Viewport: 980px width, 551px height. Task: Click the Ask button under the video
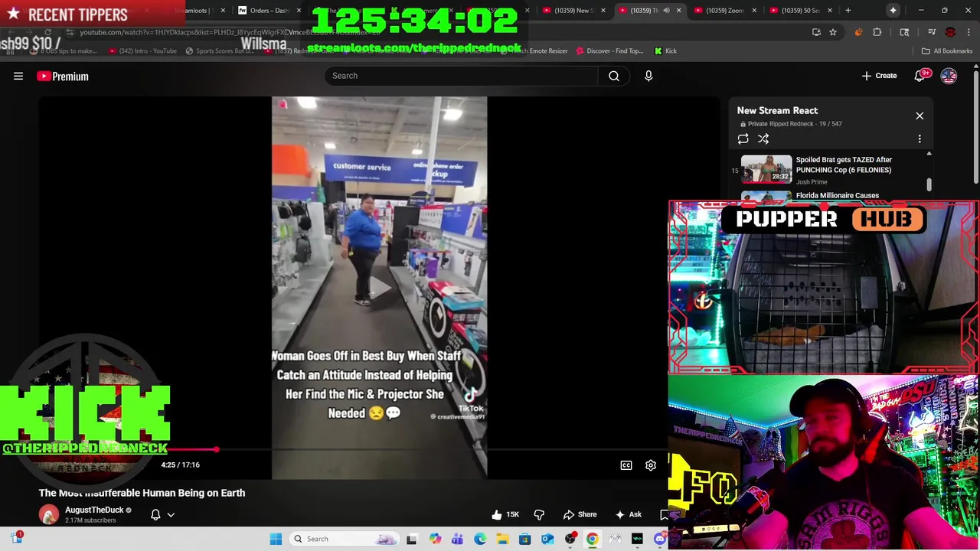[x=628, y=514]
